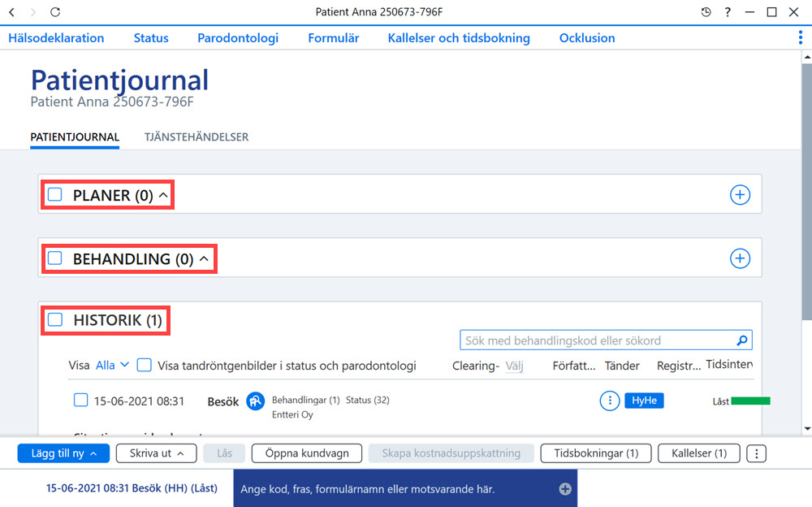Click scrollbar down arrow
The image size is (812, 507).
pos(807,429)
